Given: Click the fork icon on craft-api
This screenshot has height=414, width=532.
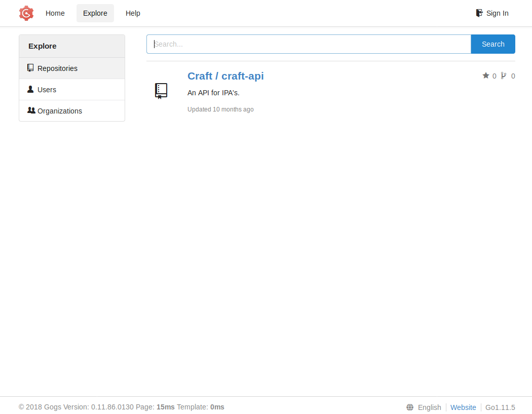Looking at the screenshot, I should click(504, 76).
